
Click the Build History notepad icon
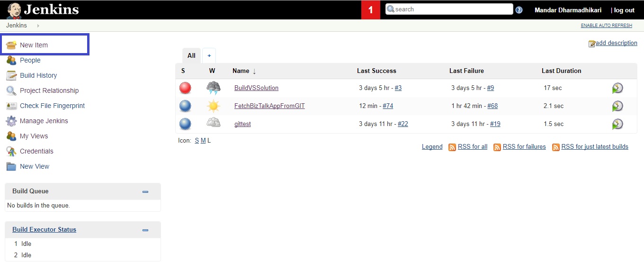coord(11,75)
